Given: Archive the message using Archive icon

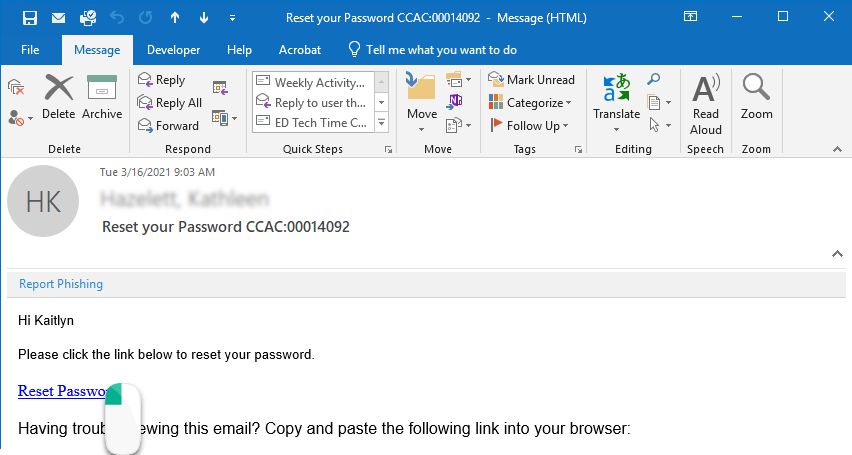Looking at the screenshot, I should point(102,97).
